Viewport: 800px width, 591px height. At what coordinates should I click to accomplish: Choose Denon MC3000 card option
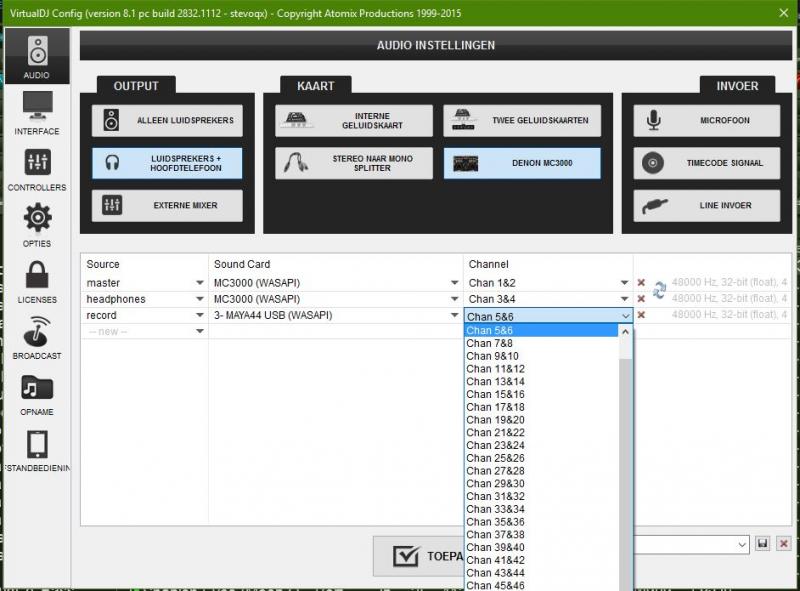coord(522,163)
